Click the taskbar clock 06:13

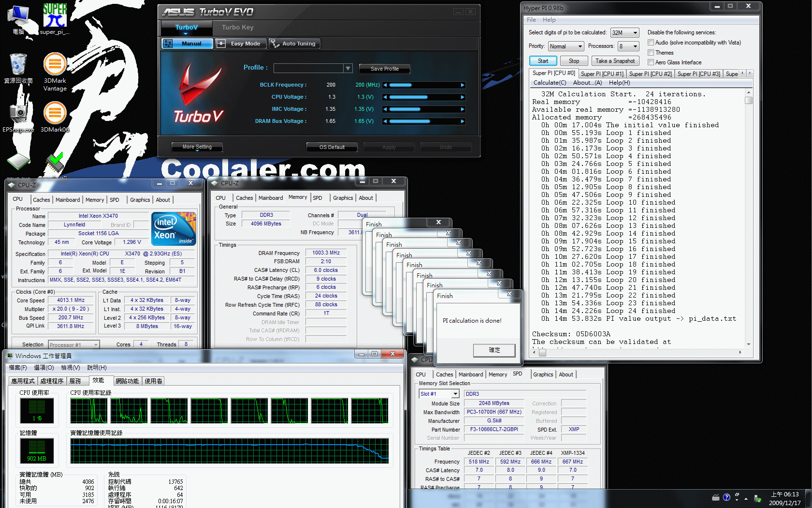(x=784, y=498)
